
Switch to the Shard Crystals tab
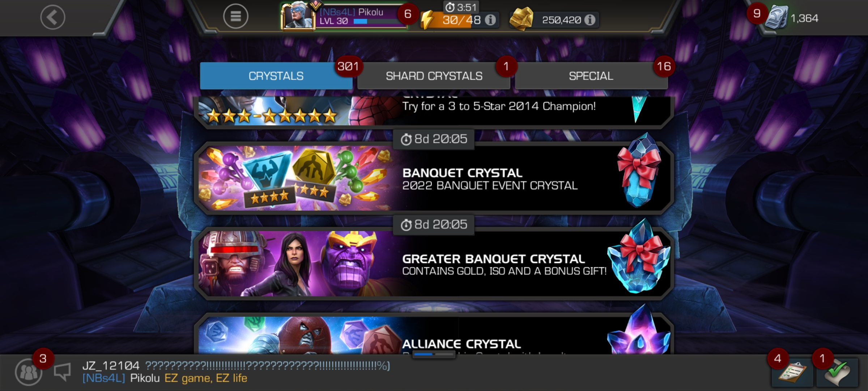[x=434, y=76]
